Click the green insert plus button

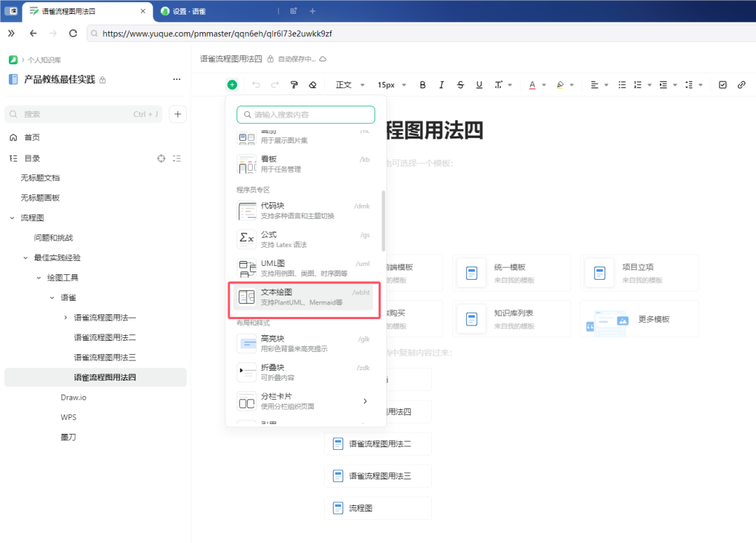232,85
